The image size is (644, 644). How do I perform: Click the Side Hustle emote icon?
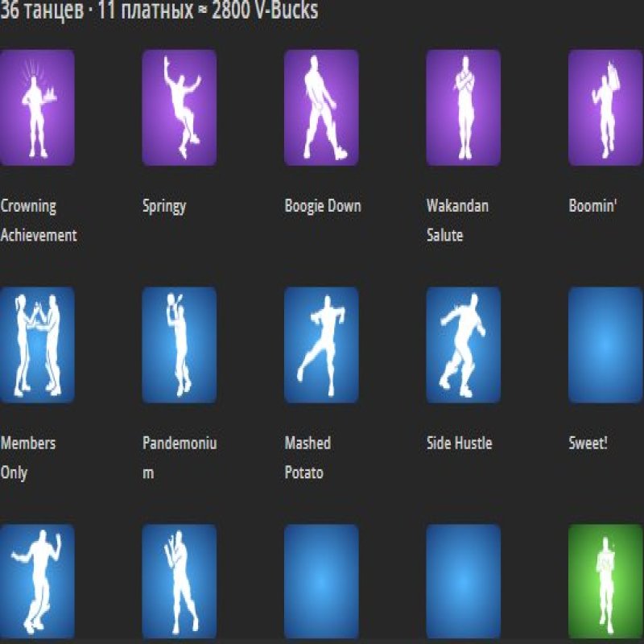(463, 345)
